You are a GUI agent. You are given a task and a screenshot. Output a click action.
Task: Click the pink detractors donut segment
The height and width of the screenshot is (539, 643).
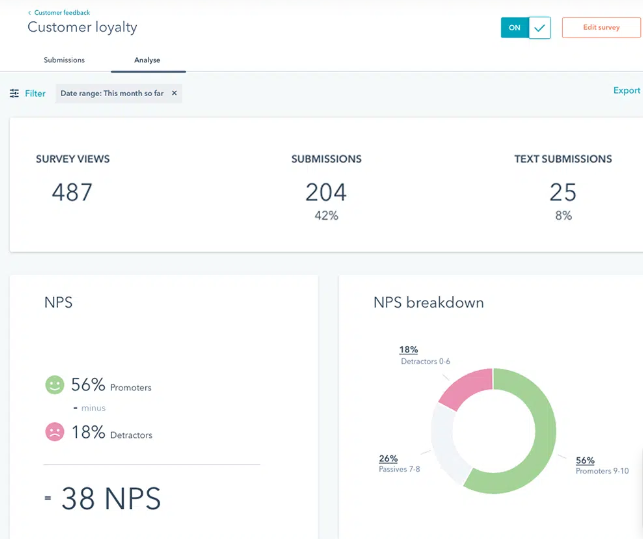pos(463,388)
